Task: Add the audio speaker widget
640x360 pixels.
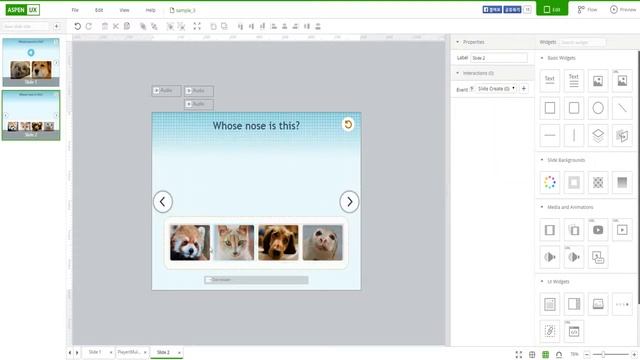Action: point(550,257)
